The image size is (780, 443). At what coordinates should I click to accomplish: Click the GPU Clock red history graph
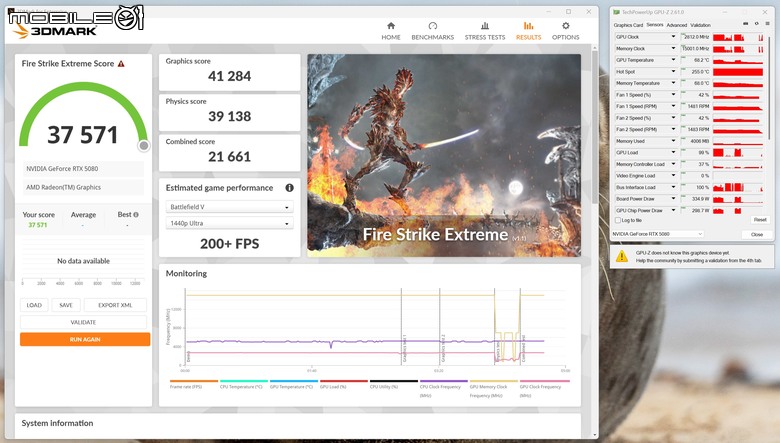coord(738,37)
